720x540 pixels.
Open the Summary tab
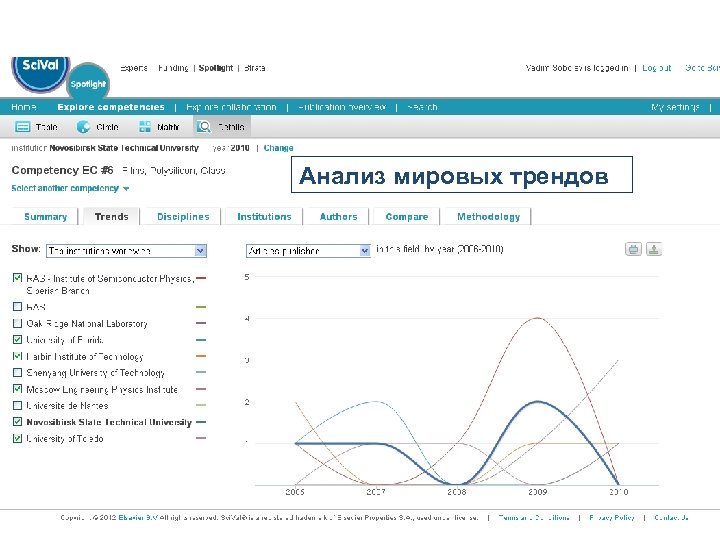point(45,217)
